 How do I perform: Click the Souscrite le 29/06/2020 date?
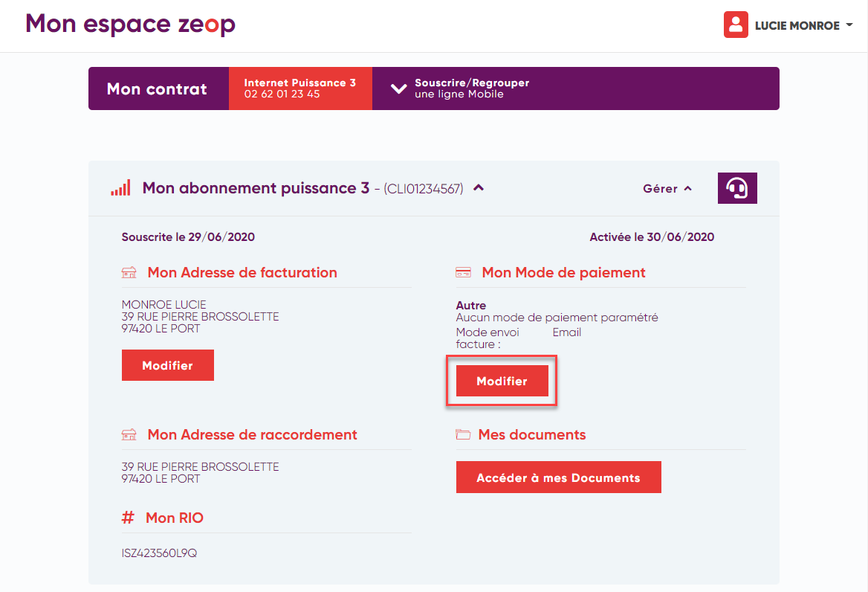pos(188,237)
